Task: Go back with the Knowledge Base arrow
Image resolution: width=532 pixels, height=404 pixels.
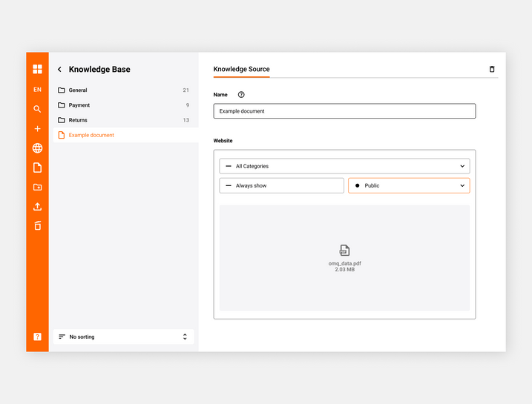Action: click(x=59, y=69)
